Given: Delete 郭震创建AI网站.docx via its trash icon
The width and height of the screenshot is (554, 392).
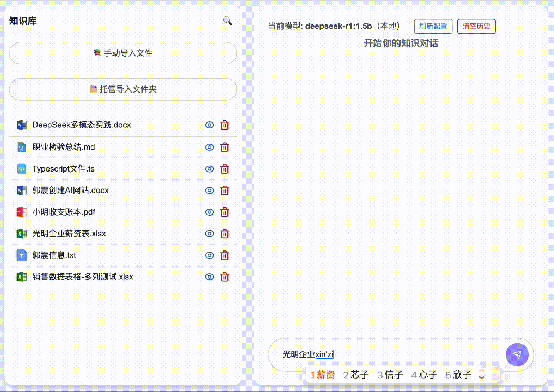Looking at the screenshot, I should (224, 191).
